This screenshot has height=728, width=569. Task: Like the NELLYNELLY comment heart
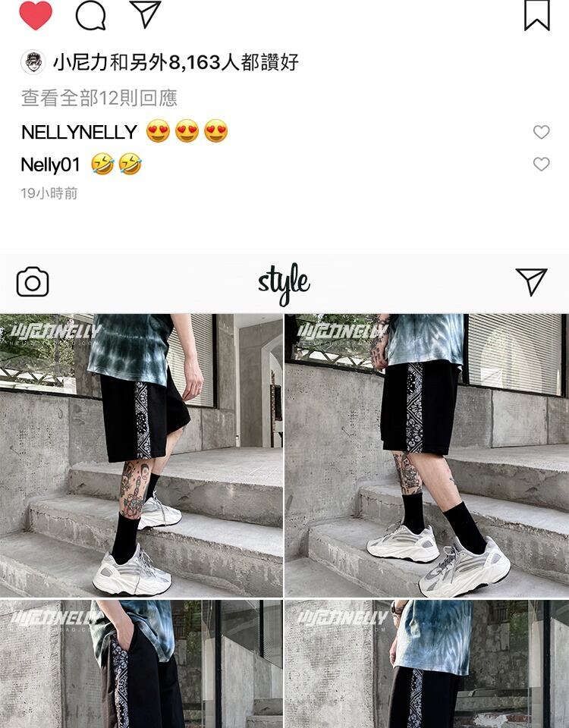click(541, 132)
